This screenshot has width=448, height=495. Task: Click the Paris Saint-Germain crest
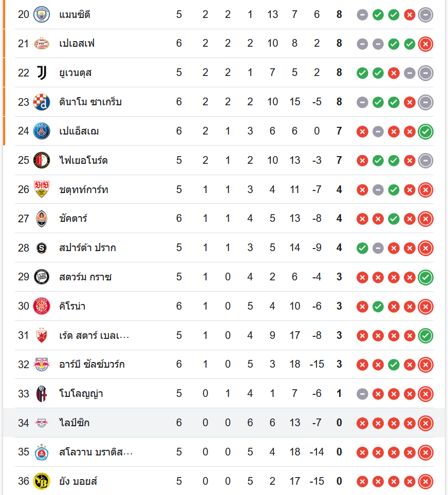point(42,131)
